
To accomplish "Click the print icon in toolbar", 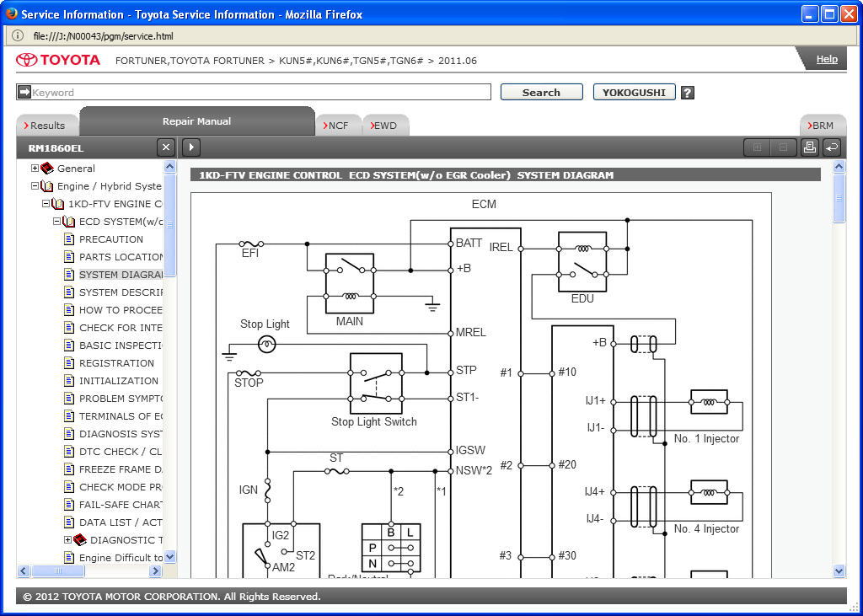I will tap(809, 147).
